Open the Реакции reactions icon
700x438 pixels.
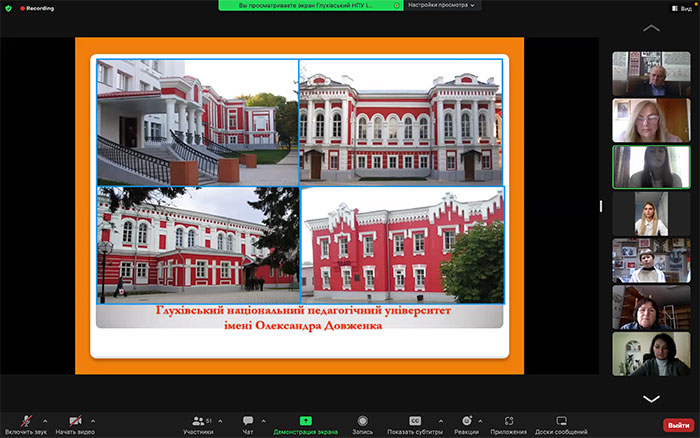467,421
